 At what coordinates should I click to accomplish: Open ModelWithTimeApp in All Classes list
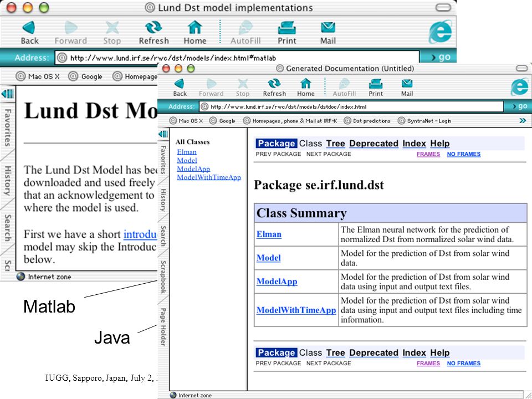point(209,177)
